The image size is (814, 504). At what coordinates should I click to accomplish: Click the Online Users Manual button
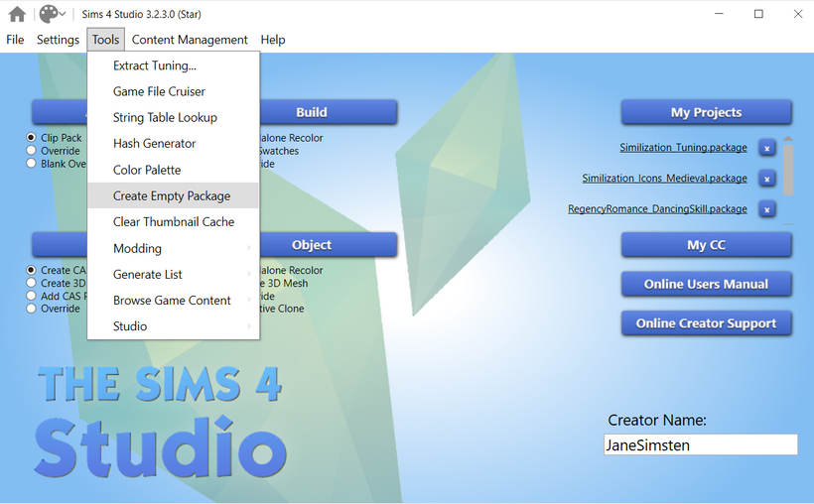pos(706,284)
